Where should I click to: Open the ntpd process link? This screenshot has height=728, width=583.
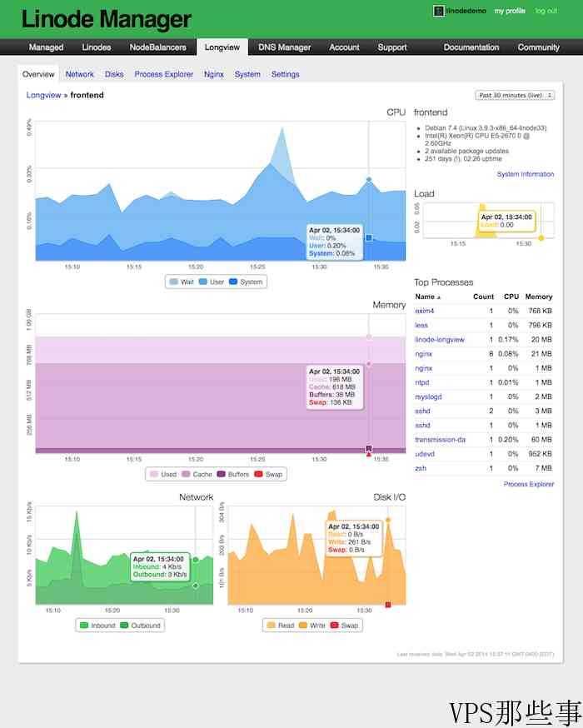(422, 382)
